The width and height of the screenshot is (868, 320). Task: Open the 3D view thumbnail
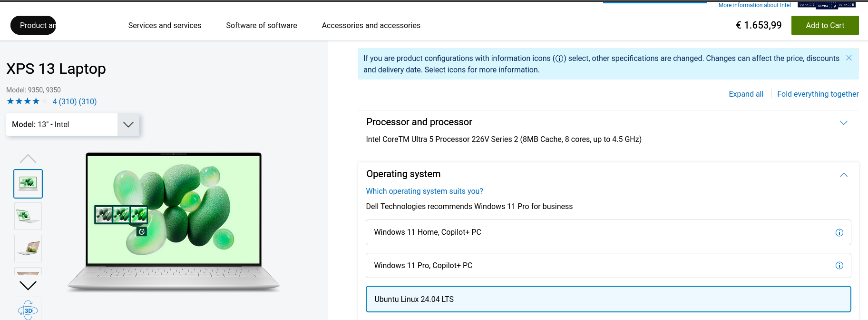point(28,309)
